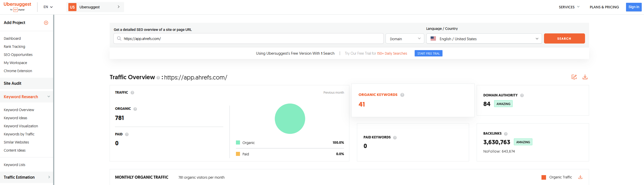Image resolution: width=644 pixels, height=185 pixels.
Task: Expand the Traffic Estimation section
Action: 27,177
